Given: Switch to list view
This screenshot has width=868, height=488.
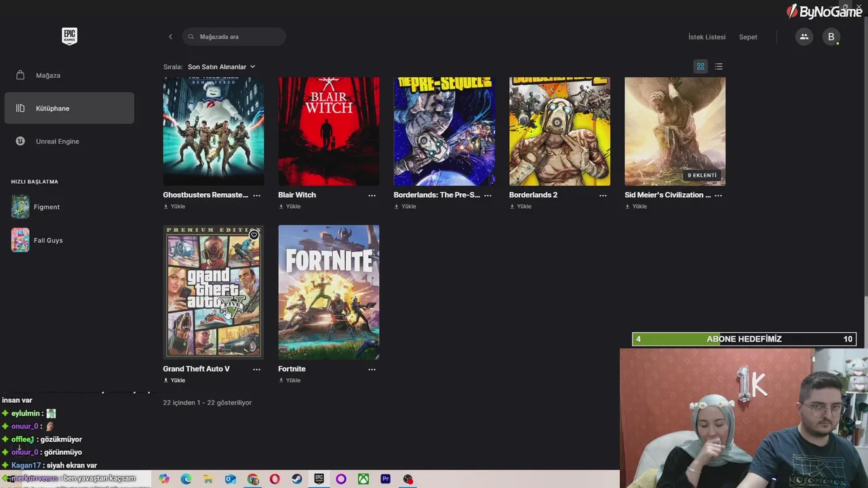Looking at the screenshot, I should (x=719, y=66).
